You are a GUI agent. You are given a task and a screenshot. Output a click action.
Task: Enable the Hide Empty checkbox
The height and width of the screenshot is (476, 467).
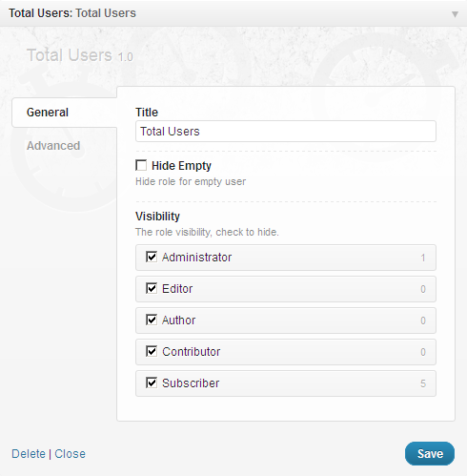click(x=141, y=165)
